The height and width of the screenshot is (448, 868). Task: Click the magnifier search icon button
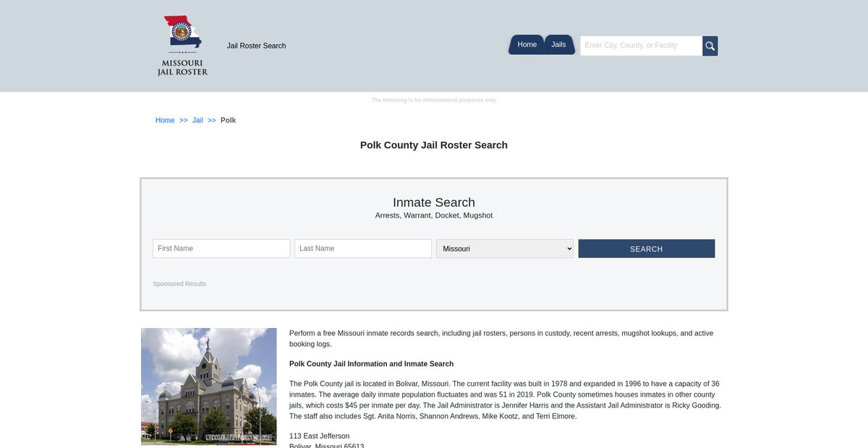coord(710,46)
